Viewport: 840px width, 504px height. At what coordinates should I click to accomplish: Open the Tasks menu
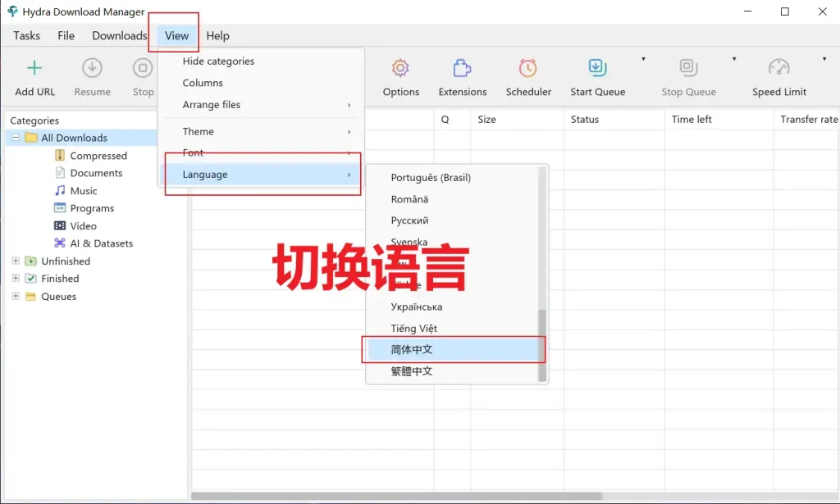pyautogui.click(x=26, y=36)
